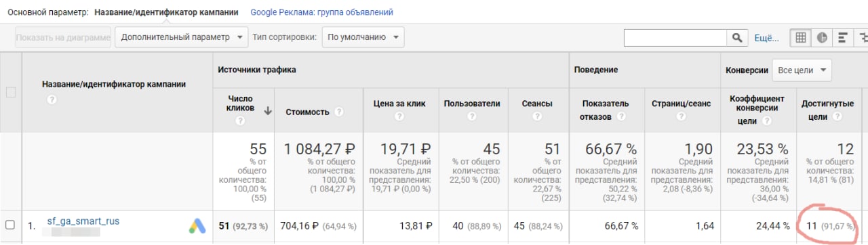Open help icon next to Достигнутые цели

[x=837, y=117]
